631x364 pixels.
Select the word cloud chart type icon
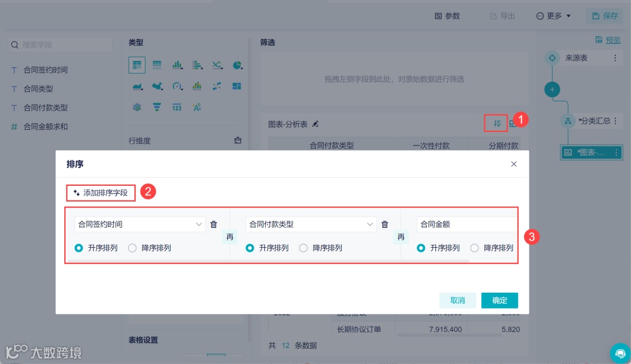196,107
